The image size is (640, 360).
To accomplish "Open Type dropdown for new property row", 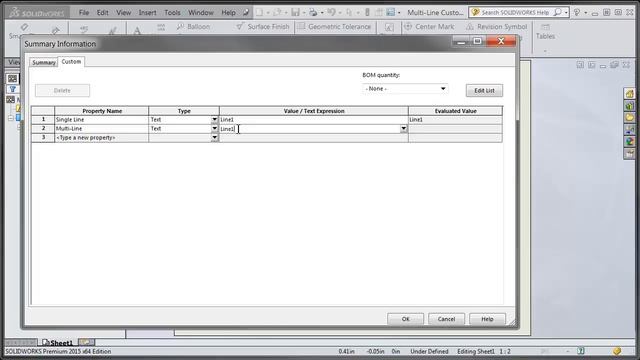I will coord(214,138).
